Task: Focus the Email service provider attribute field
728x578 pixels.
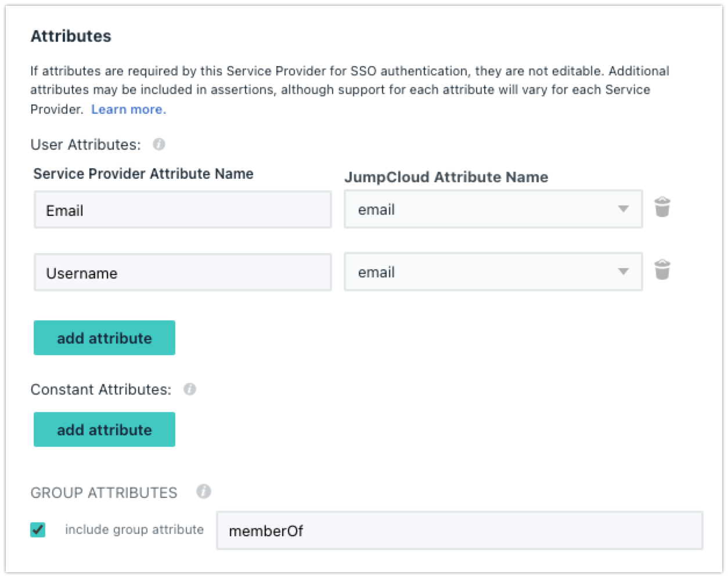Action: [182, 210]
